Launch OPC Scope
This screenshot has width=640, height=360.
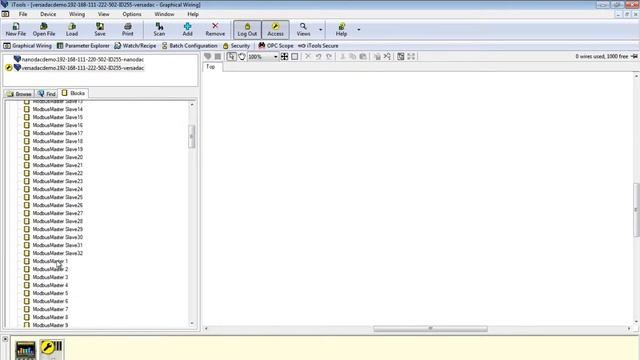[x=276, y=46]
